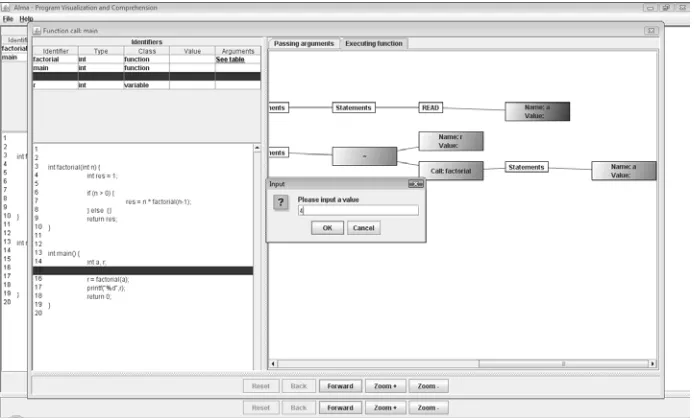
Task: Click the Class column header
Action: [x=147, y=51]
